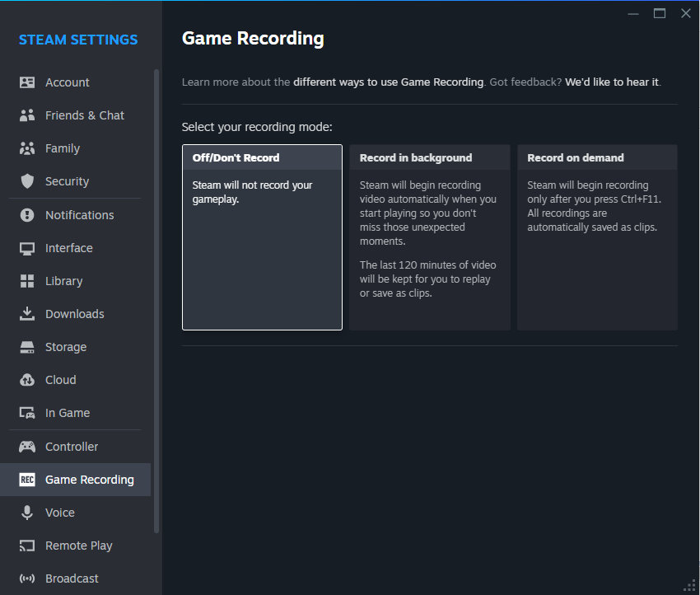Enable Record in background mode
This screenshot has height=595, width=700.
[429, 237]
